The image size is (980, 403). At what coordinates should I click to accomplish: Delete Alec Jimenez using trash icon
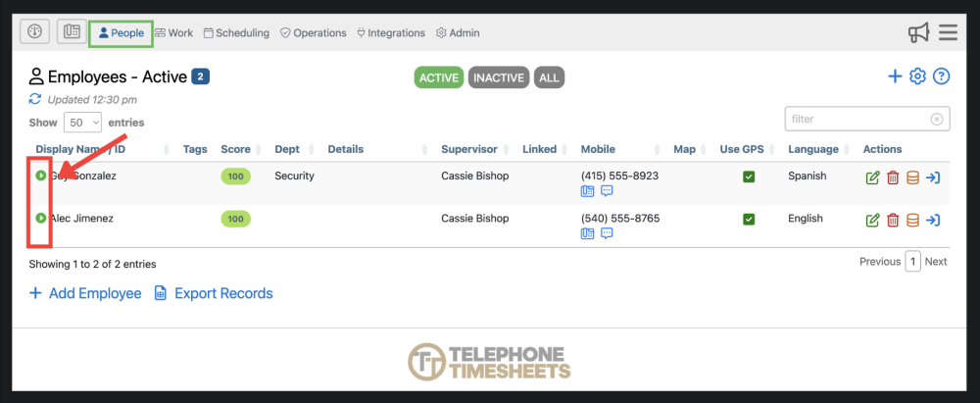coord(893,220)
